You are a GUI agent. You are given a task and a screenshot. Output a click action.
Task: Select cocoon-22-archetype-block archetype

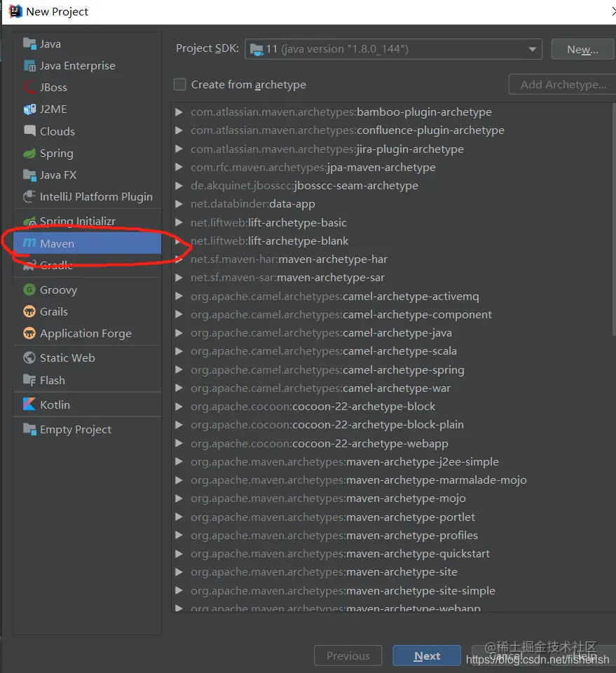coord(313,407)
